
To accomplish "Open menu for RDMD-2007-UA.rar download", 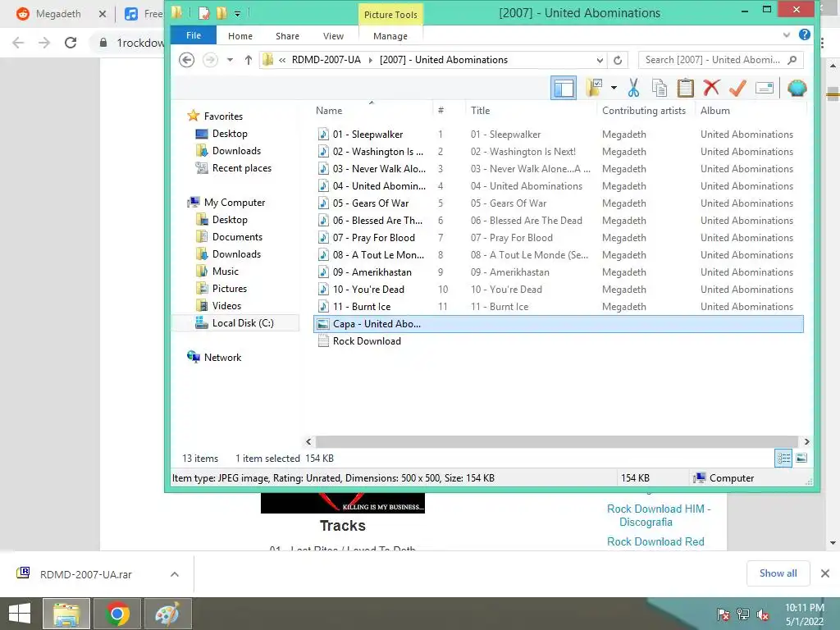I will (175, 574).
